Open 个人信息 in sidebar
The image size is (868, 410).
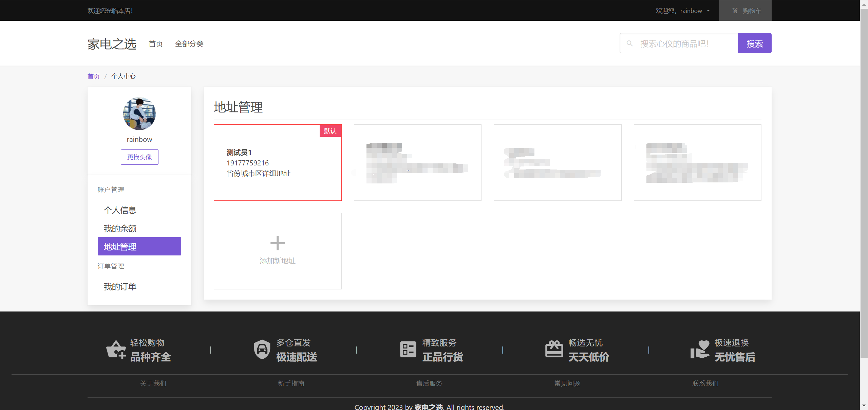120,210
